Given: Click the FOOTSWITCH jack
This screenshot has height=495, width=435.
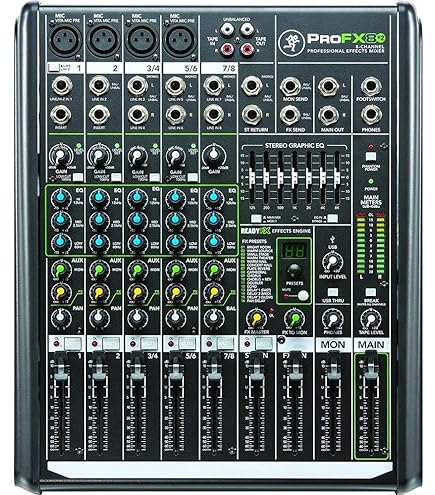Looking at the screenshot, I should (x=371, y=86).
